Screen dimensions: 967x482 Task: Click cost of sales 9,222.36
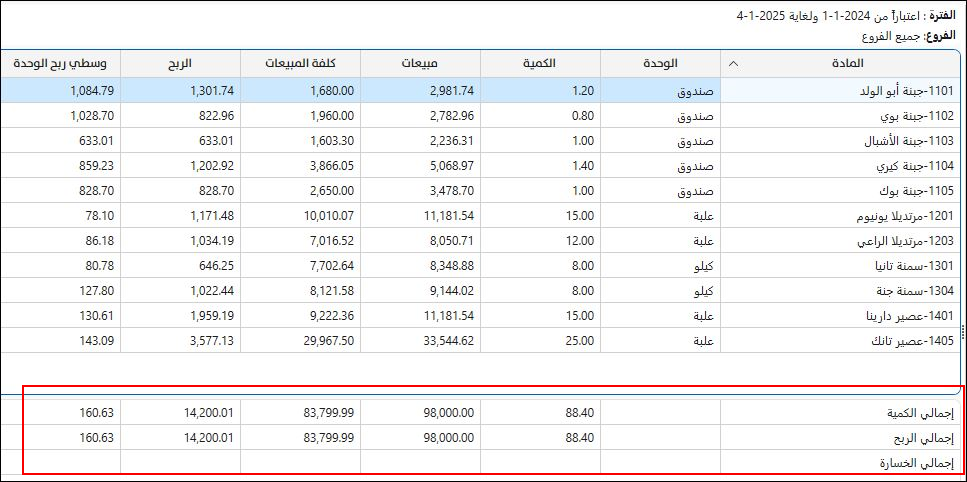333,316
